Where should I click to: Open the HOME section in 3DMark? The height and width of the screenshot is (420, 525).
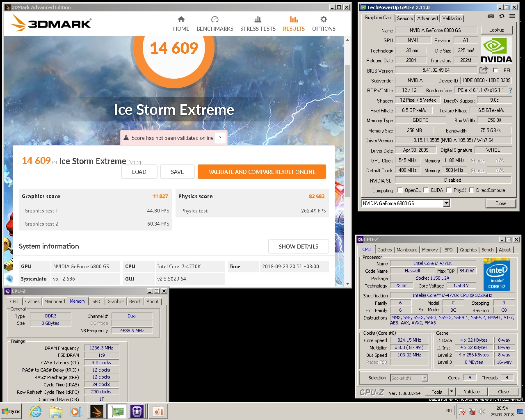coord(181,24)
